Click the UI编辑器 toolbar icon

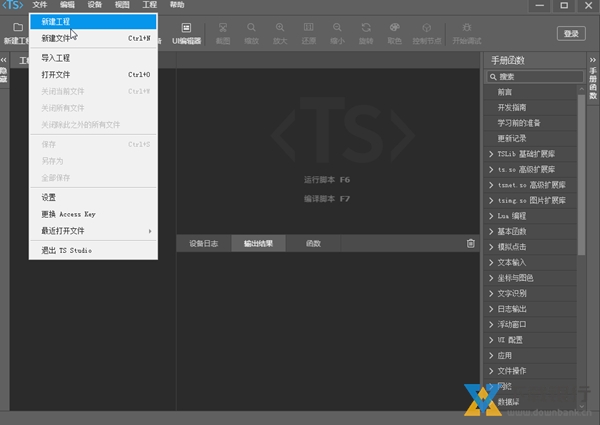coord(187,34)
